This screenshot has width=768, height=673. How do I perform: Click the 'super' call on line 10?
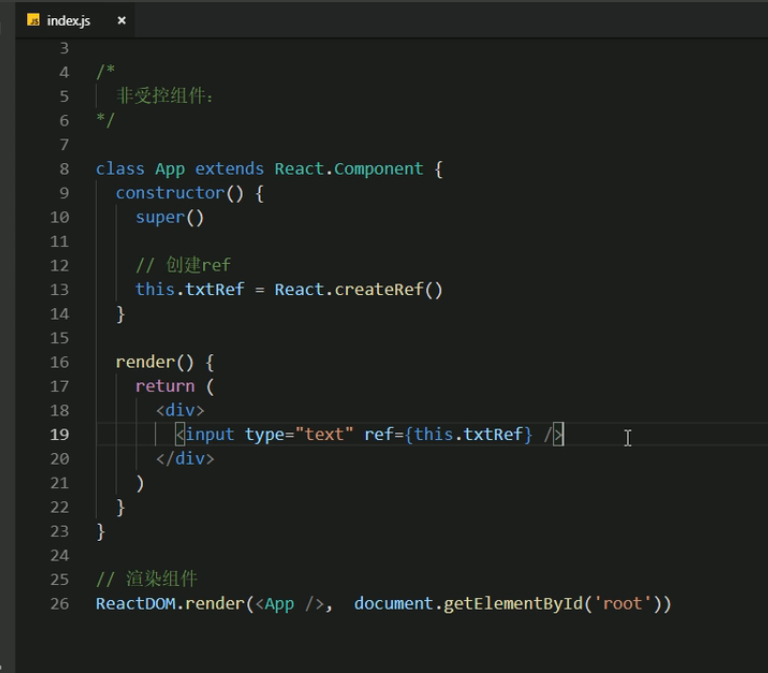(x=160, y=217)
